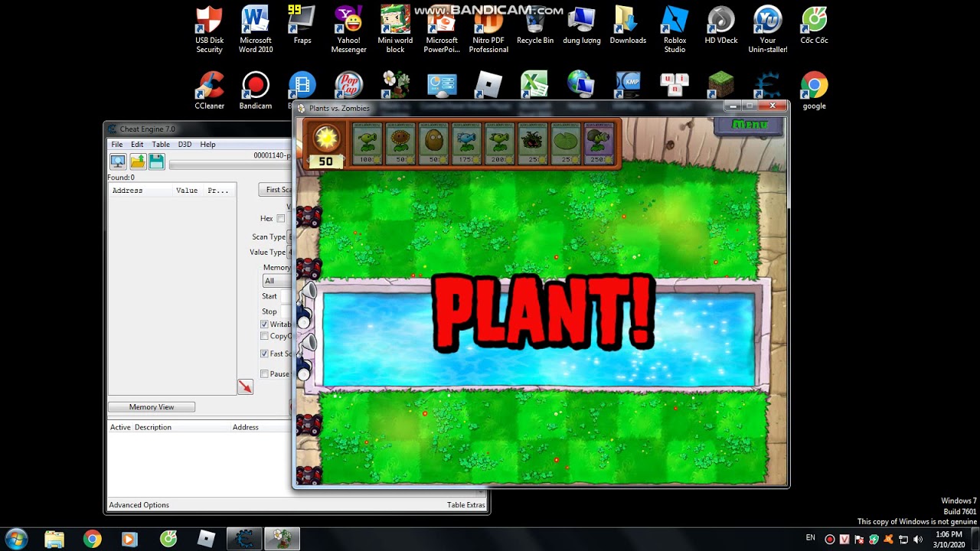Open Mini world block desktop shortcut
Screen dimensions: 980x551
[395, 30]
